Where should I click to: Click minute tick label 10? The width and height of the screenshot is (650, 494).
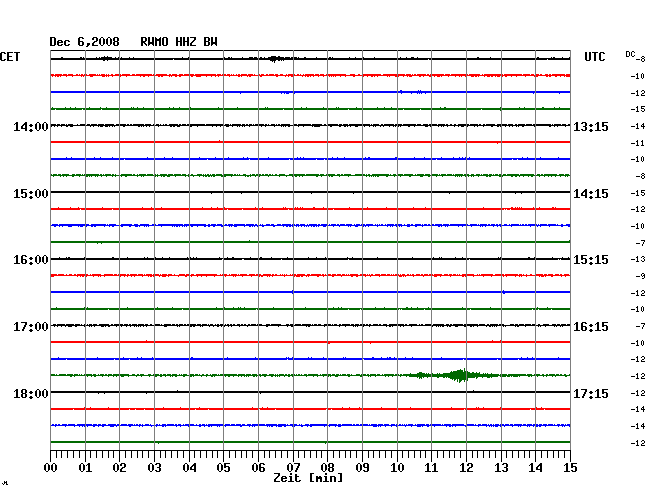pyautogui.click(x=397, y=467)
